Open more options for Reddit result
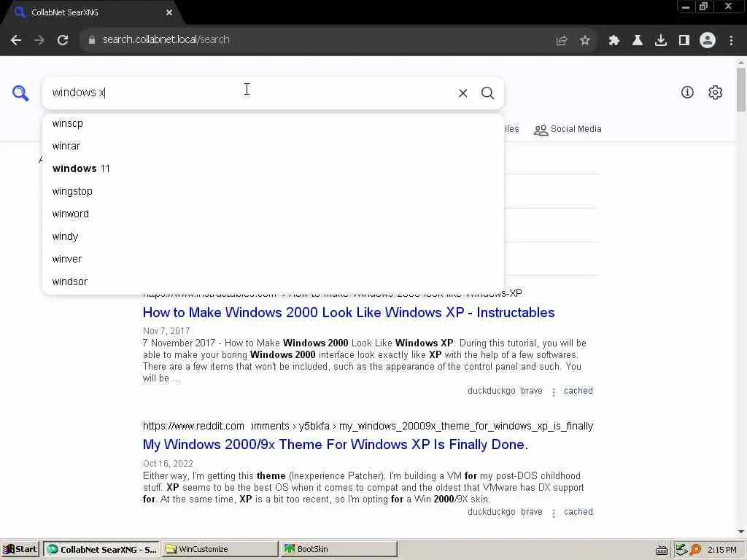The image size is (747, 560). 554,513
